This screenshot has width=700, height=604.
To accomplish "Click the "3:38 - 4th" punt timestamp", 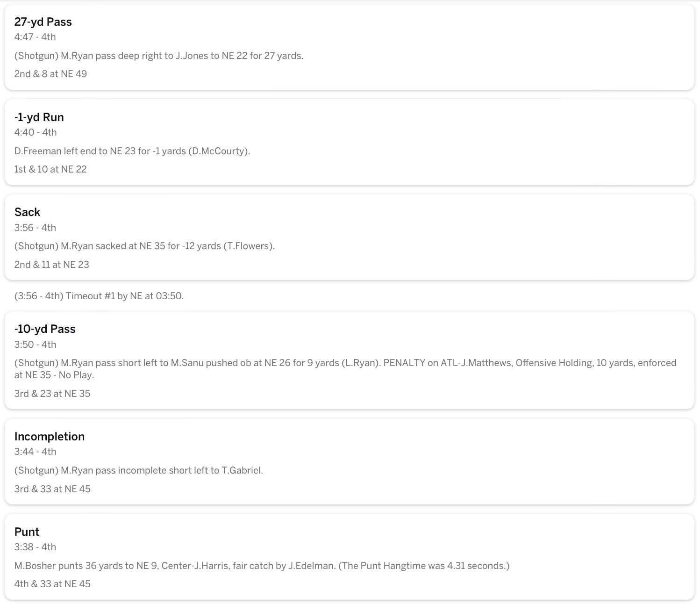I will [35, 547].
